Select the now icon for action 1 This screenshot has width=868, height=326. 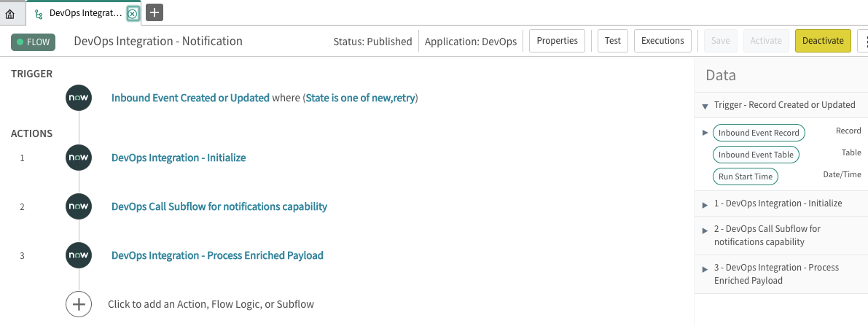point(79,158)
